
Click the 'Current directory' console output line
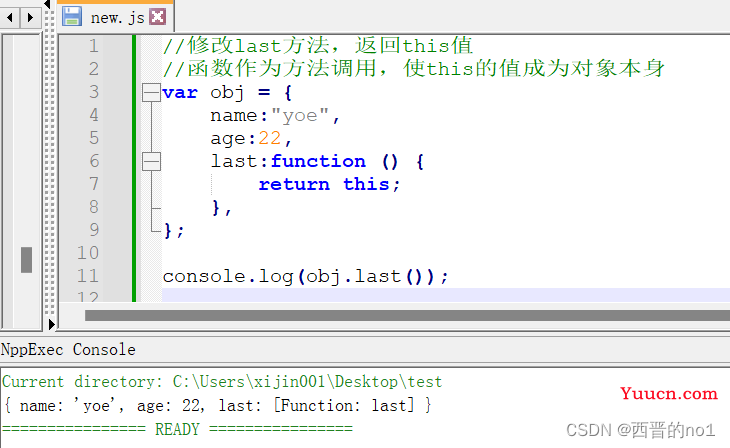coord(222,382)
